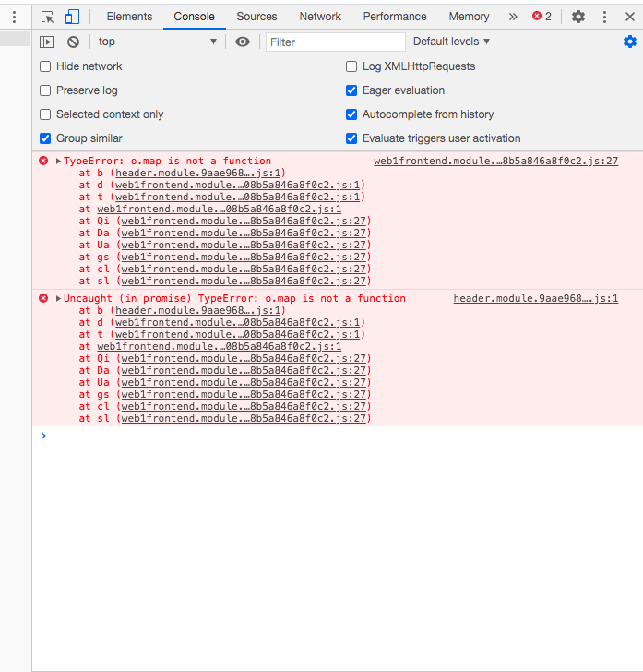This screenshot has height=672, width=643.
Task: Click the red error count badge
Action: tap(542, 17)
